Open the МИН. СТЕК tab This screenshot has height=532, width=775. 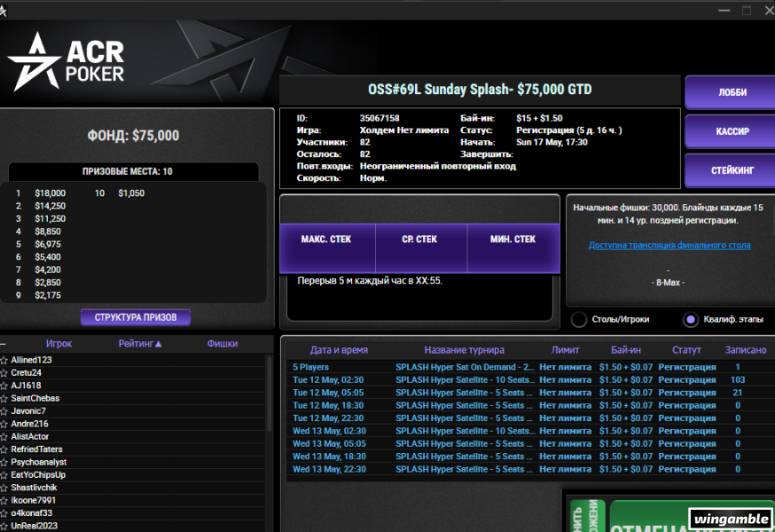point(513,248)
